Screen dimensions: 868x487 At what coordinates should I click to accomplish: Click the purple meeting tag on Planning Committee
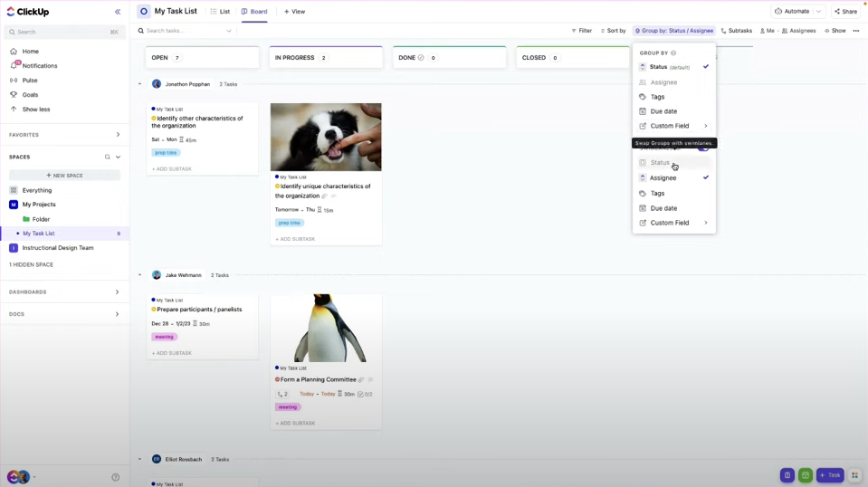pyautogui.click(x=287, y=407)
